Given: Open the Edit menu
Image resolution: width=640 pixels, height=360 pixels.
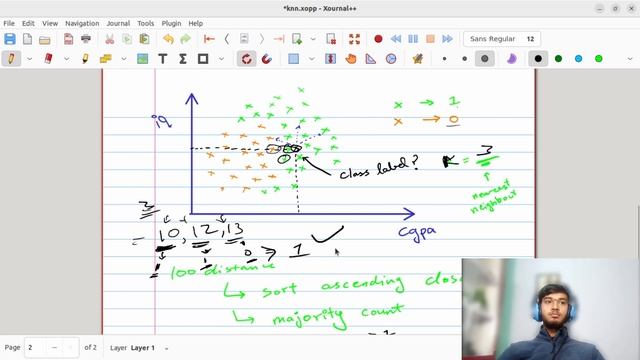Looking at the screenshot, I should (28, 23).
